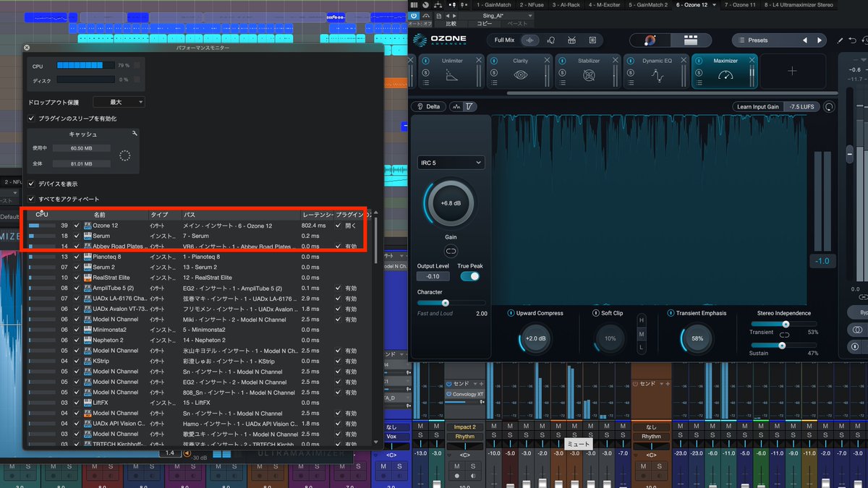Remove the Clarity module with its X
The image size is (868, 488).
(x=548, y=61)
